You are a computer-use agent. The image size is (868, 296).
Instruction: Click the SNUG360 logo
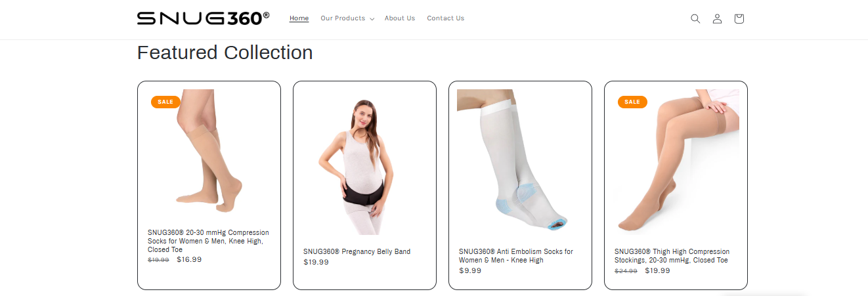(203, 18)
